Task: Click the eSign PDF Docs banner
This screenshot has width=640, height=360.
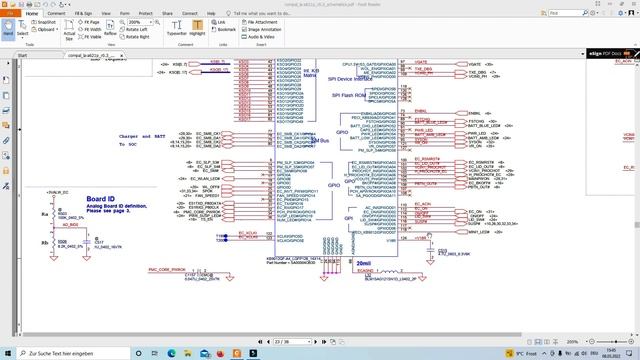Action: click(613, 53)
